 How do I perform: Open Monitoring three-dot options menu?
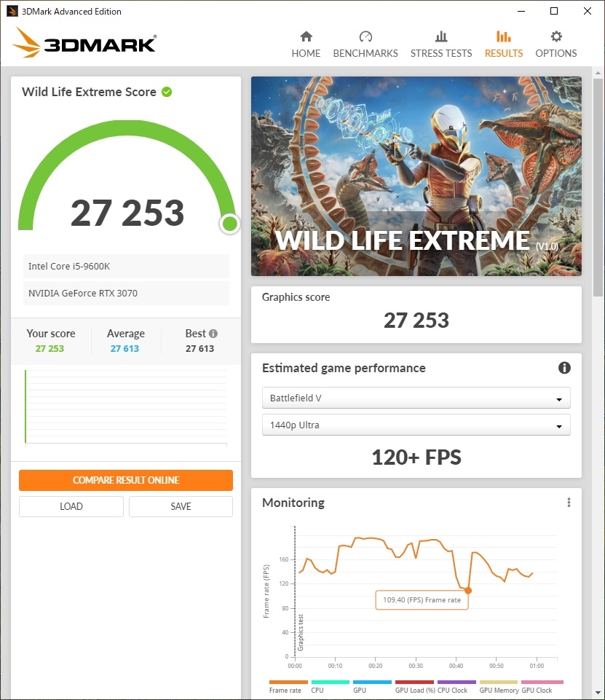[569, 503]
